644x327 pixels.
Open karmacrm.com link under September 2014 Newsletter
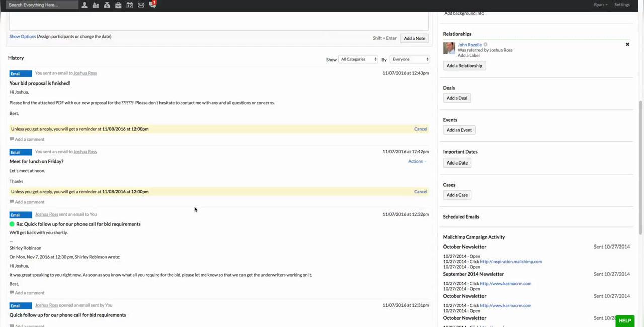[506, 284]
